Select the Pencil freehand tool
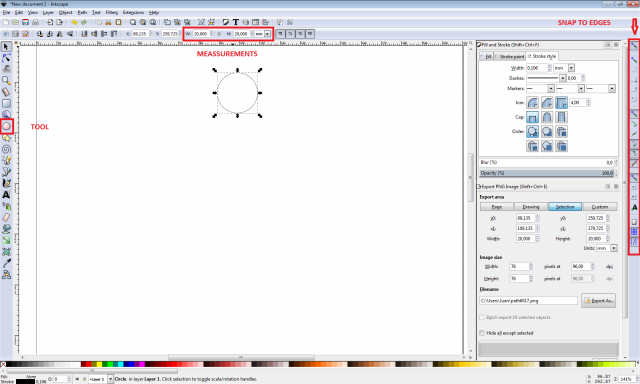The image size is (640, 384). [6, 161]
